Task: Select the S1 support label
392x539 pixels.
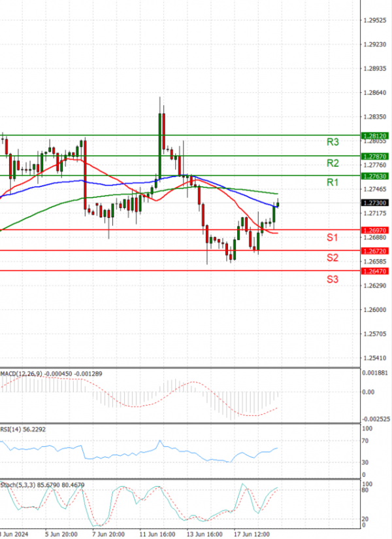Action: 333,237
